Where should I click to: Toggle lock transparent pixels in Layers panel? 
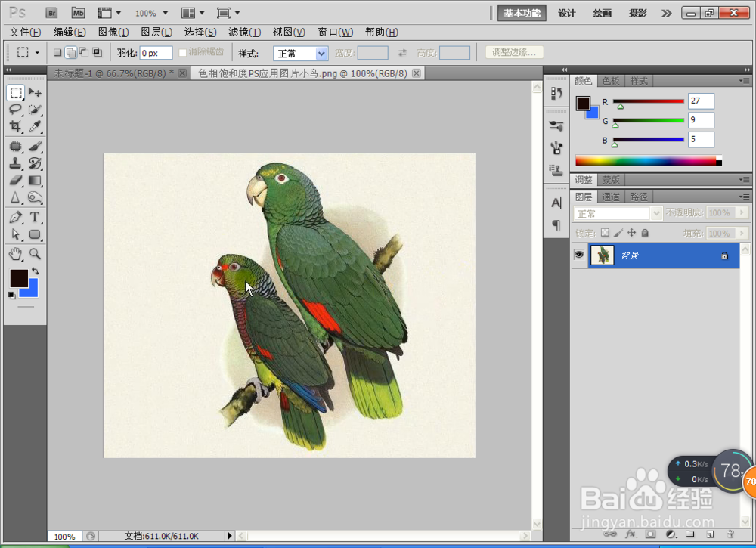(605, 233)
